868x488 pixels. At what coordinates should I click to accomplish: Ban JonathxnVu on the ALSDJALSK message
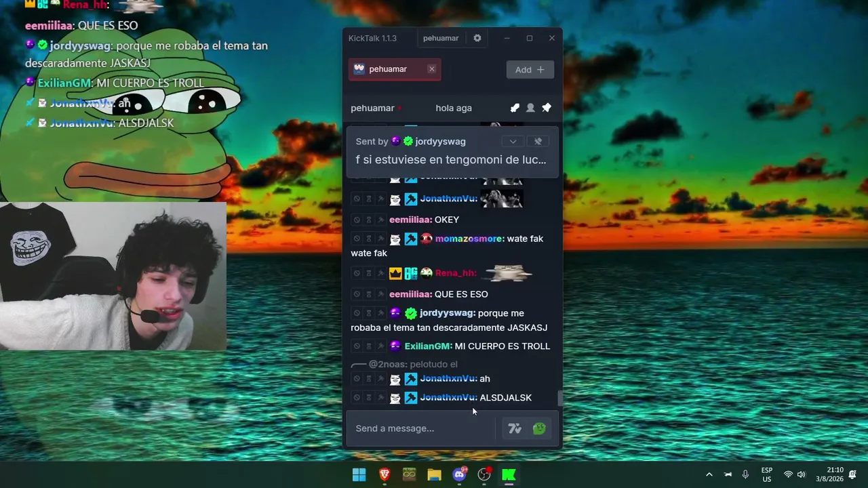click(x=357, y=398)
